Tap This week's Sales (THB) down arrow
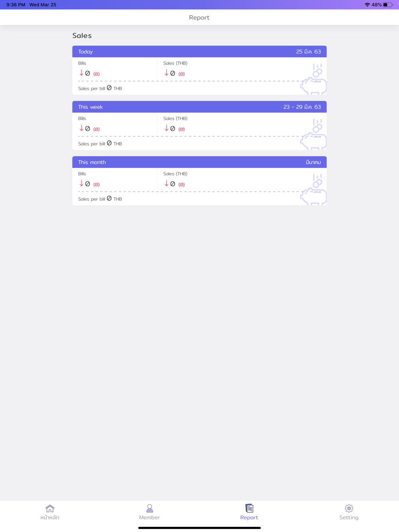The height and width of the screenshot is (532, 399). 166,128
